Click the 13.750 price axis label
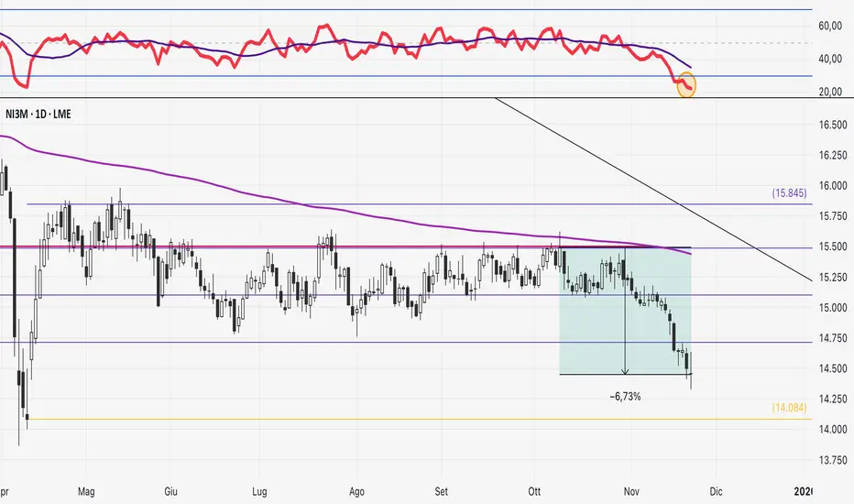Viewport: 854px width, 504px height. (833, 460)
